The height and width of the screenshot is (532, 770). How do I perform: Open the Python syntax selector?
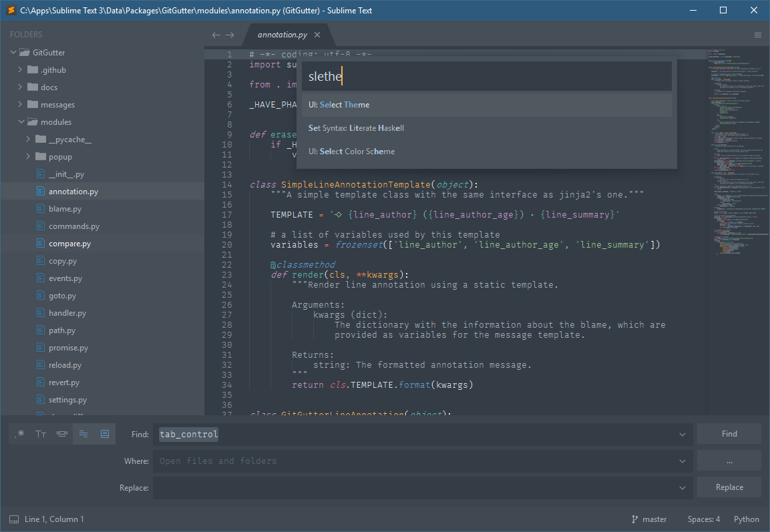coord(747,519)
